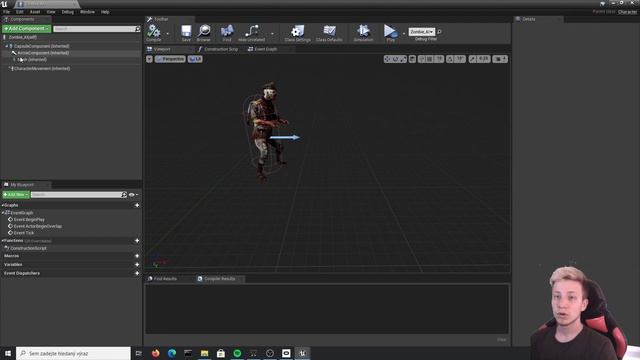The height and width of the screenshot is (360, 640).
Task: Click in the Components search field
Action: (94, 29)
